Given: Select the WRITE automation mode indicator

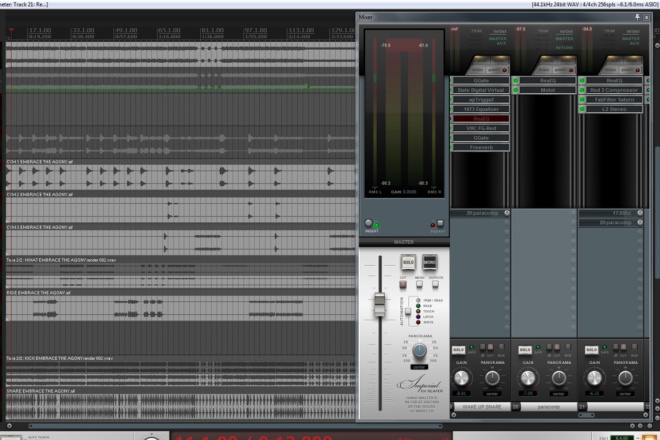Looking at the screenshot, I should click(418, 322).
